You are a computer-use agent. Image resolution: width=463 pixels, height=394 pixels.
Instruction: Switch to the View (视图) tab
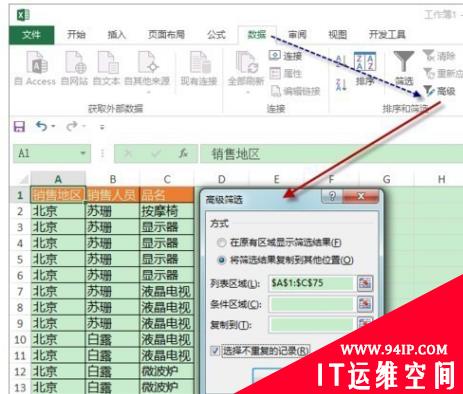337,35
